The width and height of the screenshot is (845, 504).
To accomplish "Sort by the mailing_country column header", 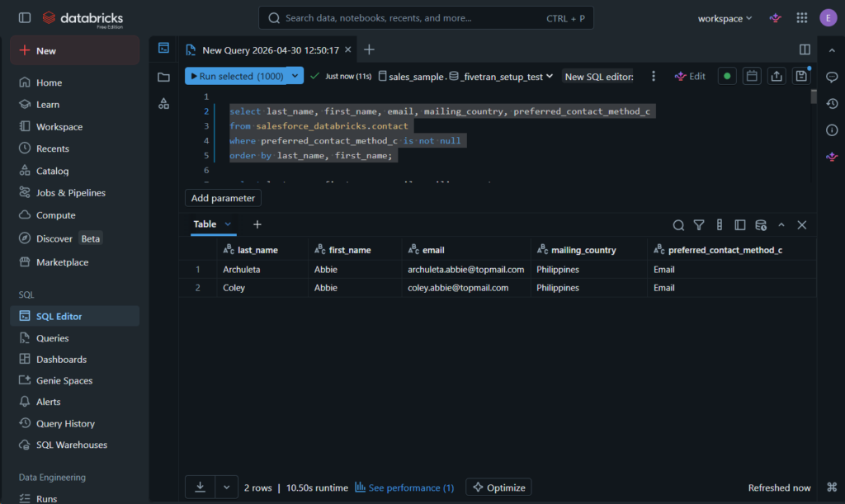I will click(x=583, y=250).
